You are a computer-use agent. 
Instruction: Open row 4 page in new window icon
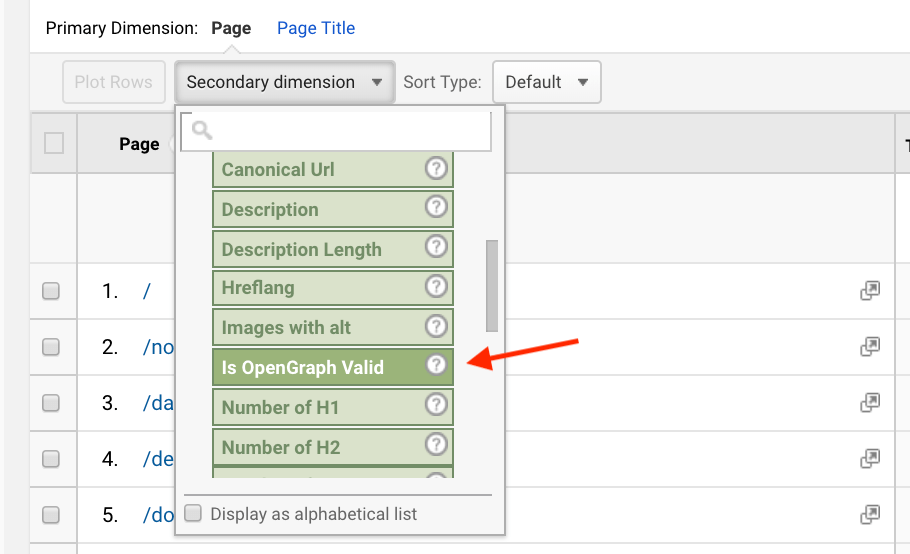[870, 458]
